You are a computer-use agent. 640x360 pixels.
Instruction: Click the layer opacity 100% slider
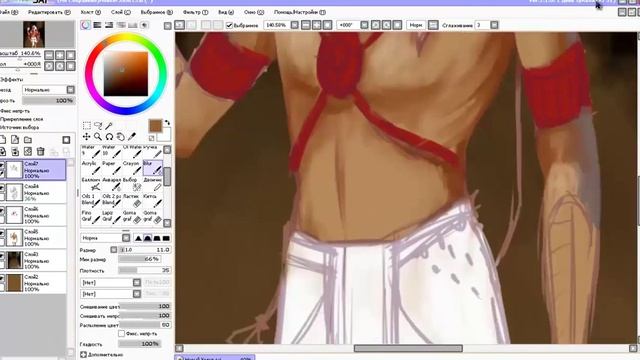[x=49, y=100]
